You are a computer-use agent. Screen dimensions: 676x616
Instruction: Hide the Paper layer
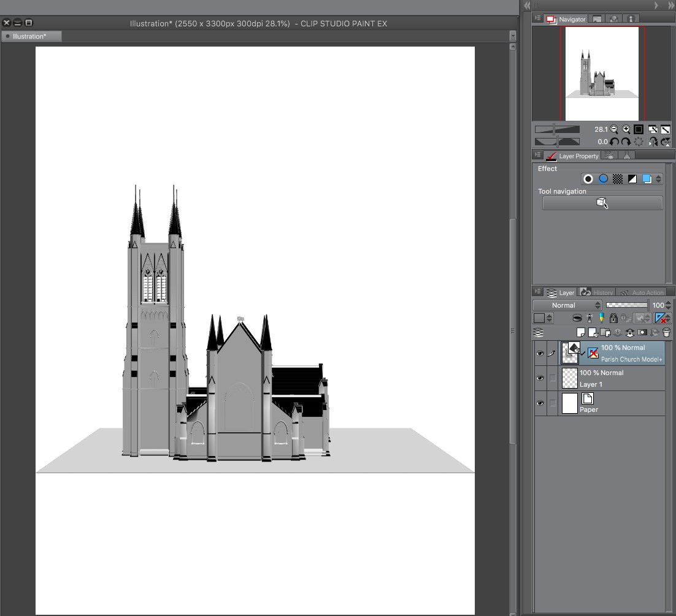[x=540, y=403]
